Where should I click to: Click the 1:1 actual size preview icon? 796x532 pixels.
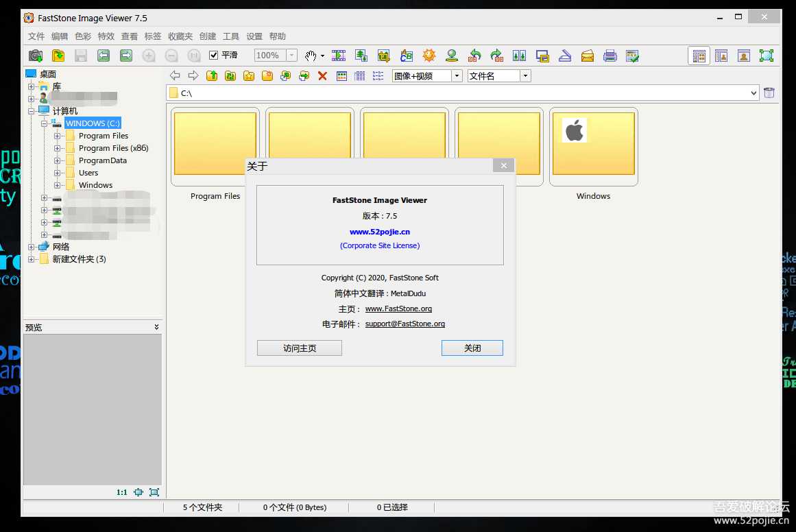(x=122, y=492)
